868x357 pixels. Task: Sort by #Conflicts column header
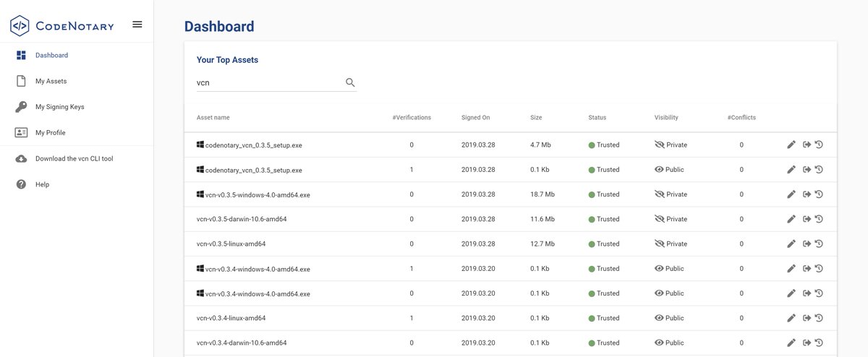click(741, 117)
